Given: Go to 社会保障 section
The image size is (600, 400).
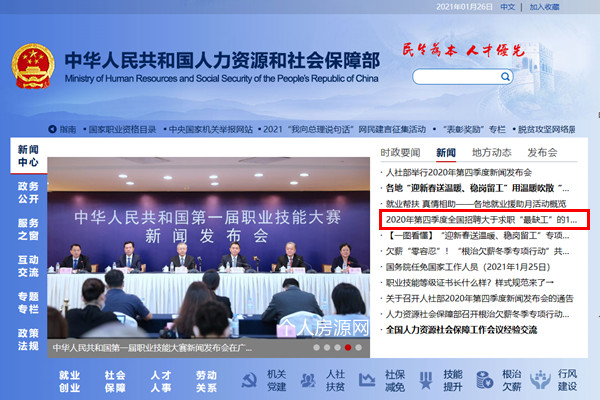Looking at the screenshot, I should tap(115, 381).
